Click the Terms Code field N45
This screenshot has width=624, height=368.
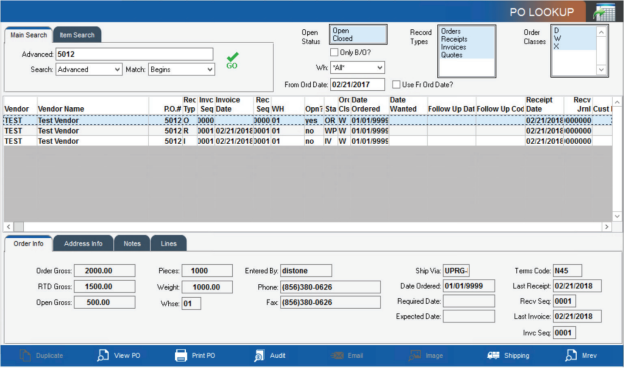[x=567, y=271]
